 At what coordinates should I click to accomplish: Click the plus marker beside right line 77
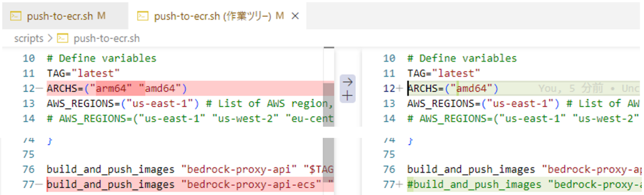pyautogui.click(x=400, y=184)
